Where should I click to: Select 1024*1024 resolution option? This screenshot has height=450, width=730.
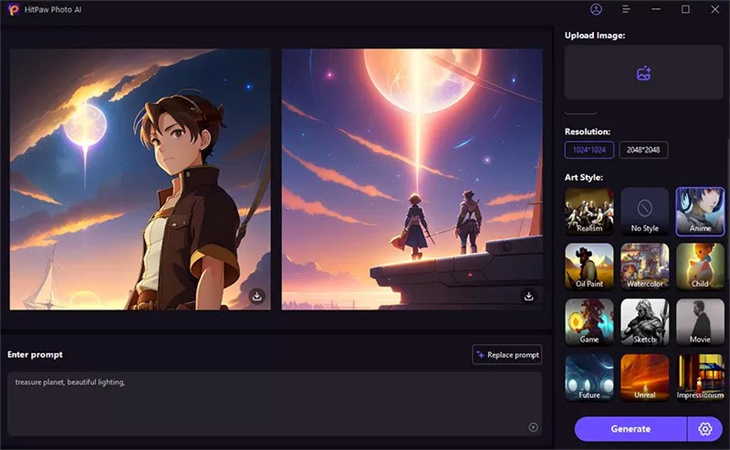tap(589, 150)
